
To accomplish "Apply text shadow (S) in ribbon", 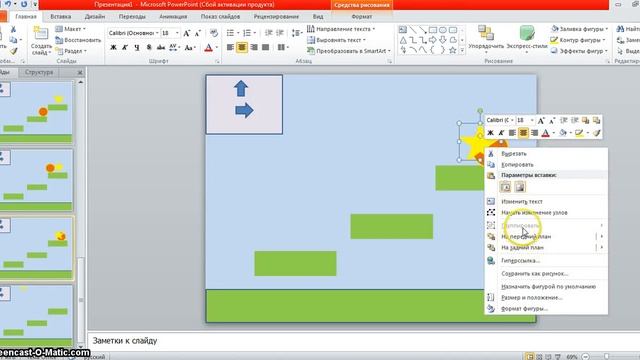I will (x=149, y=47).
